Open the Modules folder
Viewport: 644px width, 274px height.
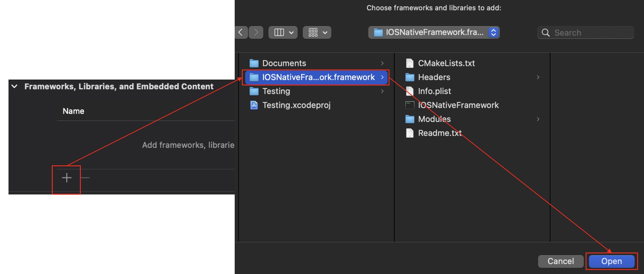[434, 119]
